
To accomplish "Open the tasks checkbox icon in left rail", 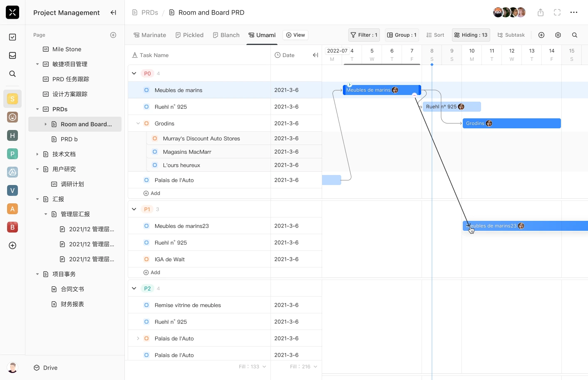I will pyautogui.click(x=12, y=37).
